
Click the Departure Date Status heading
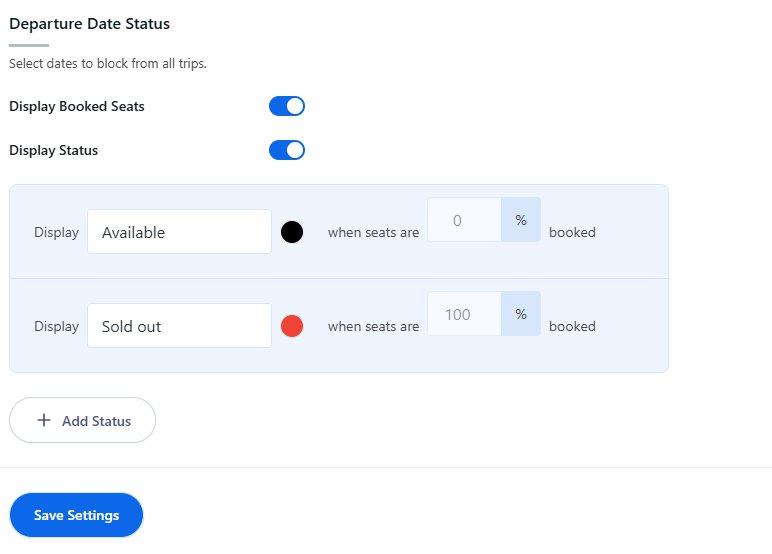tap(89, 23)
